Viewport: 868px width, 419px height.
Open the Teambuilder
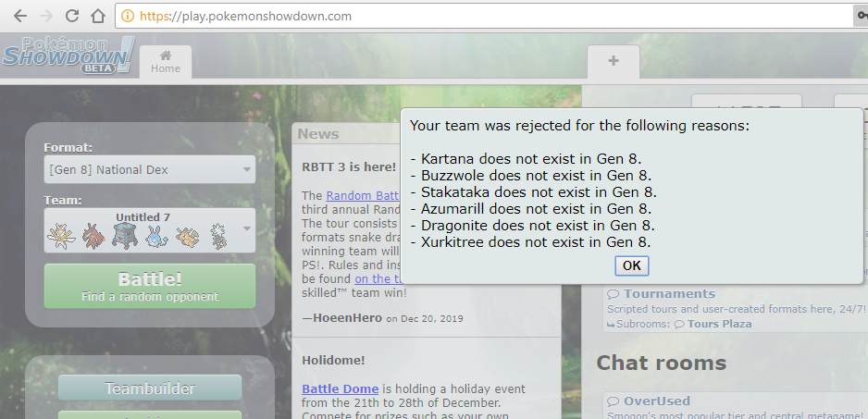point(149,388)
